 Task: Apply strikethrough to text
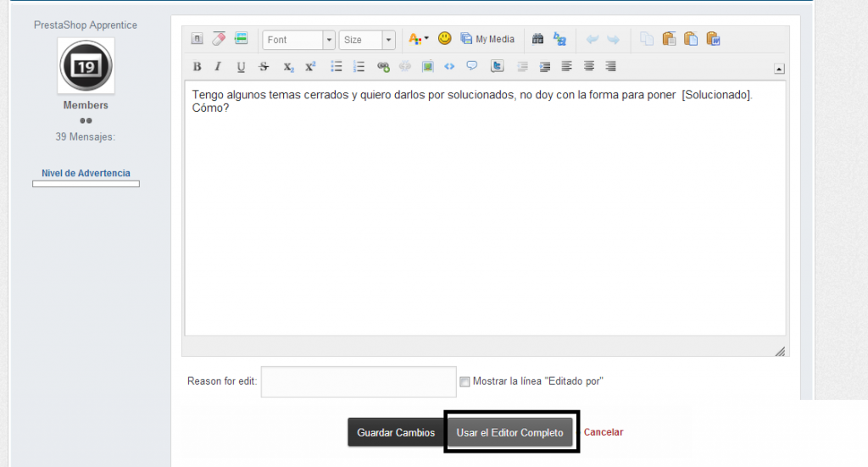264,67
